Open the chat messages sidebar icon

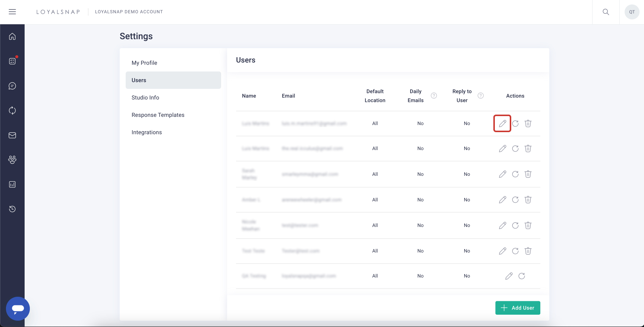pyautogui.click(x=12, y=86)
